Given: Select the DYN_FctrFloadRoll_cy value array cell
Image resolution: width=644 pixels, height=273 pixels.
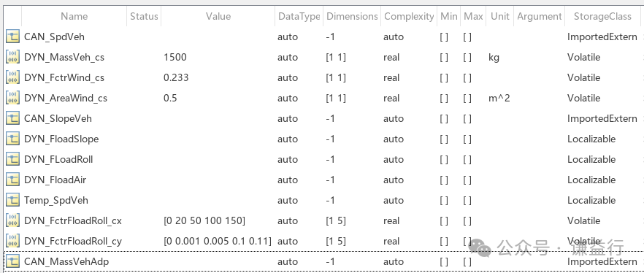Looking at the screenshot, I should (x=218, y=242).
